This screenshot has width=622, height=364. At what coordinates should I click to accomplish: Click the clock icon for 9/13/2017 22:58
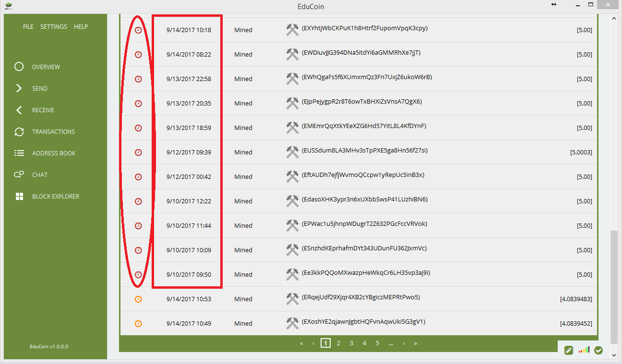pos(138,79)
